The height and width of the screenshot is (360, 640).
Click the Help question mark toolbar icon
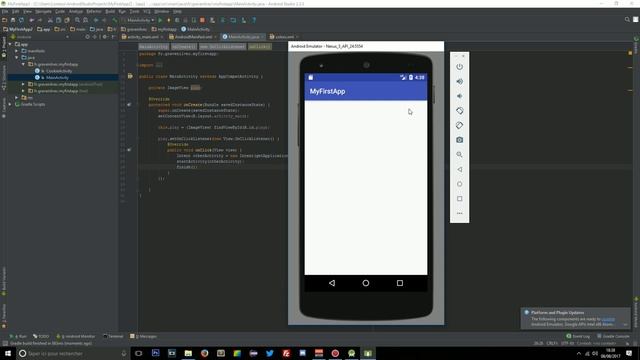click(x=254, y=20)
